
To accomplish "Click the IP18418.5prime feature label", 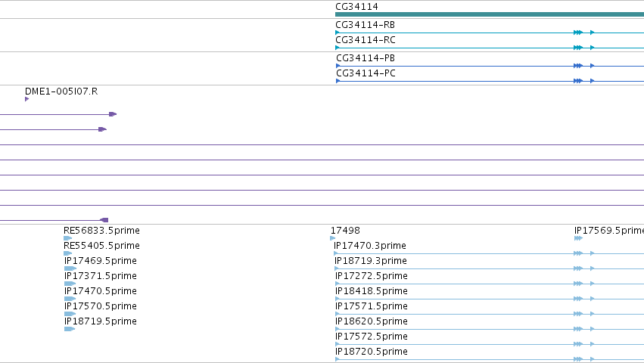I will [372, 290].
